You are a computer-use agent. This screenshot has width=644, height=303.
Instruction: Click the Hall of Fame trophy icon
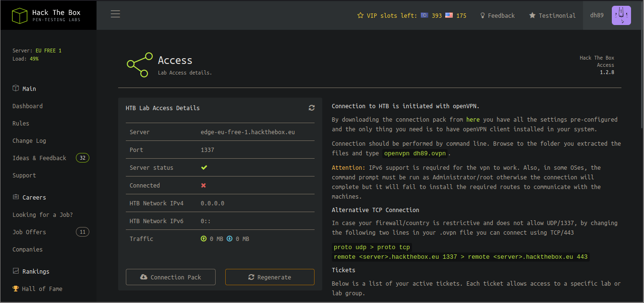click(x=16, y=289)
